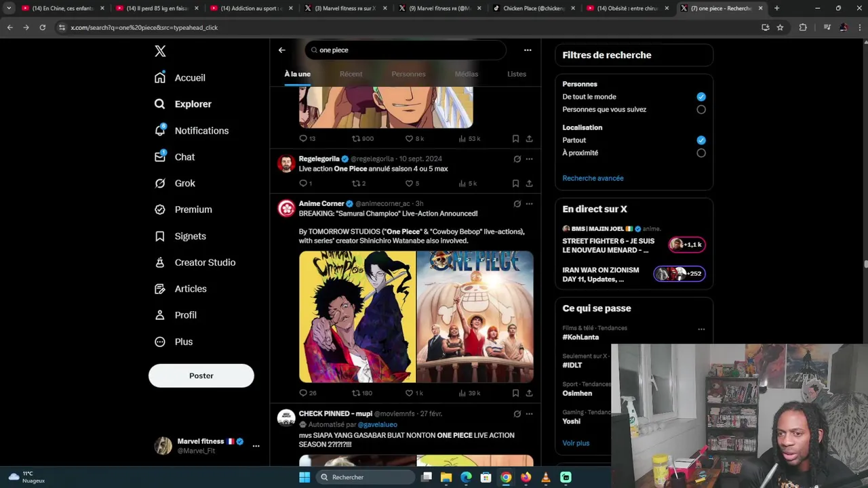Repost the post with 900 reposts
Viewport: 868px width, 488px height.
click(363, 138)
